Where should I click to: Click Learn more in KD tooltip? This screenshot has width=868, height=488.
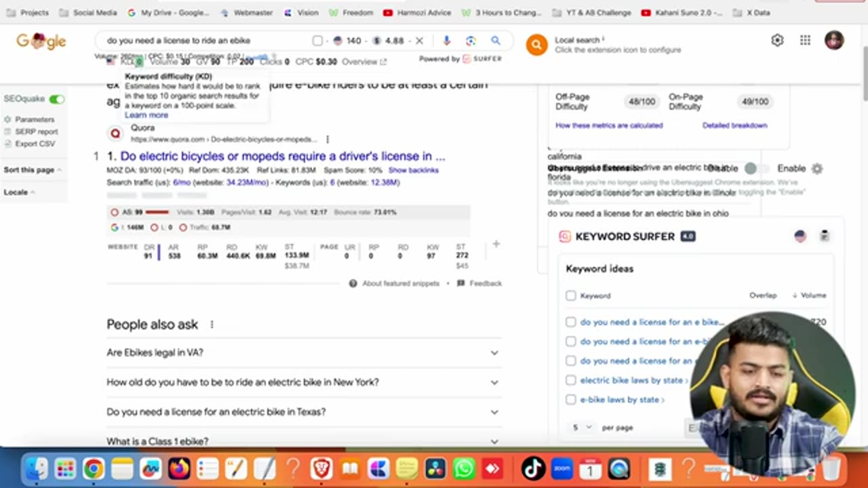pyautogui.click(x=146, y=115)
